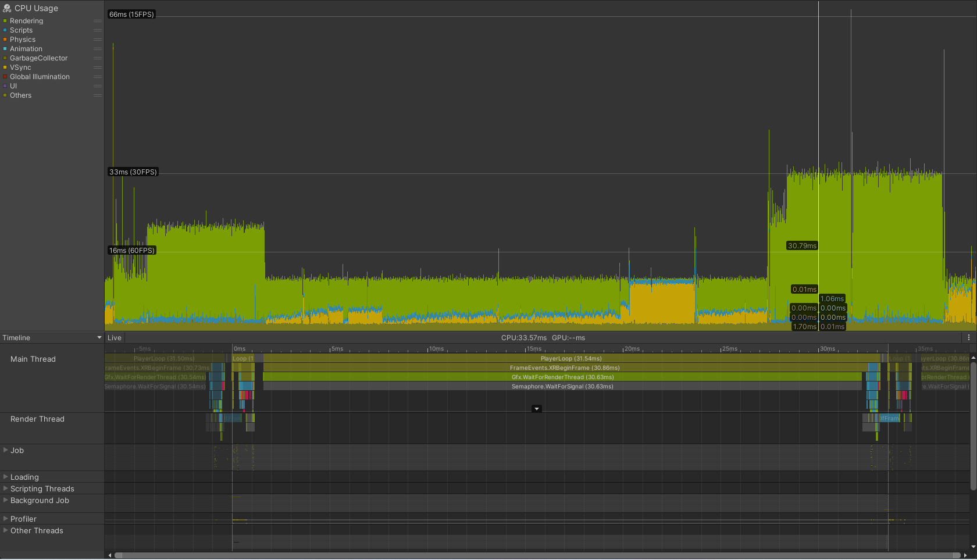Grab the reorder handle beside Rendering
Screen dimensions: 977x560
(x=98, y=21)
